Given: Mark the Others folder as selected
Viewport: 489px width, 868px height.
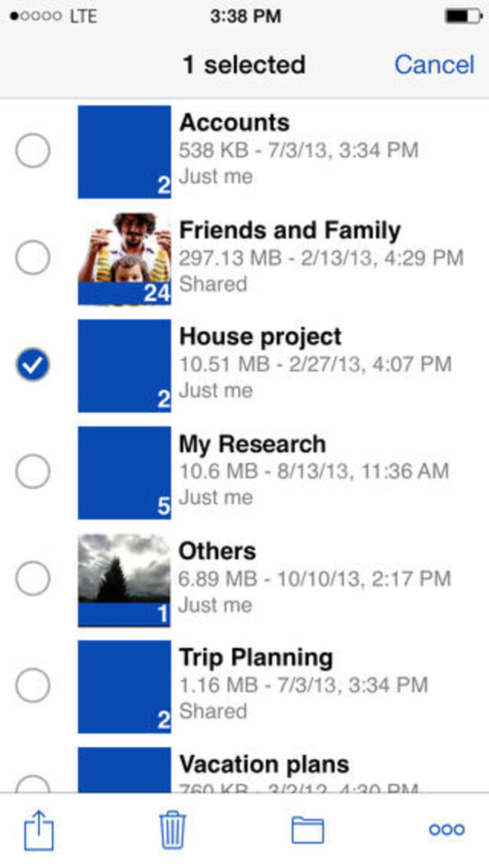Looking at the screenshot, I should pyautogui.click(x=33, y=579).
